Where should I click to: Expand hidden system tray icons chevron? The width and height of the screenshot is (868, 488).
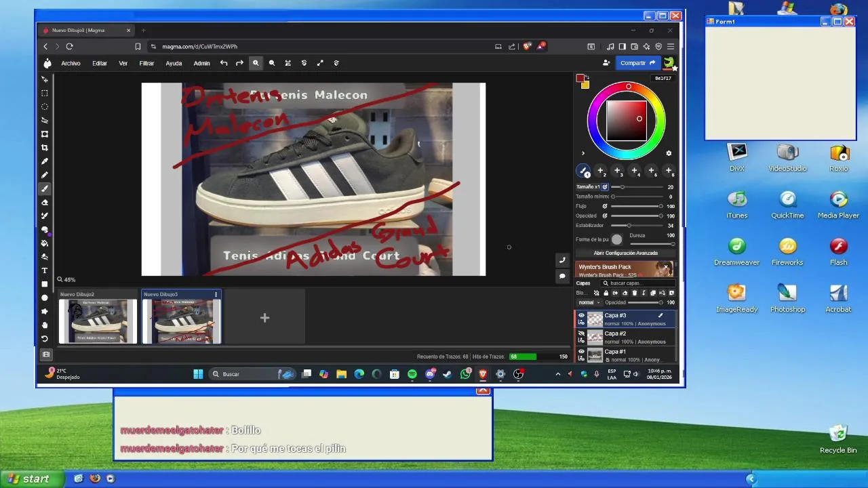click(558, 374)
